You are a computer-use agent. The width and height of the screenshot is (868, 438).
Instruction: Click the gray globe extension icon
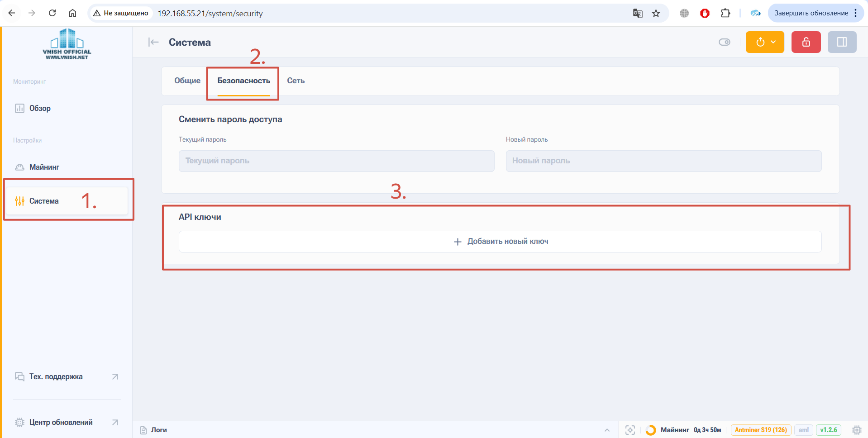(684, 13)
